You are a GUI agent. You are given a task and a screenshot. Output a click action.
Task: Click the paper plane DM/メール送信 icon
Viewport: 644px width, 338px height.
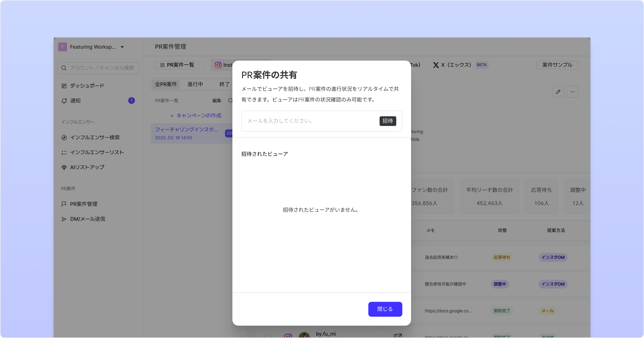pyautogui.click(x=64, y=219)
